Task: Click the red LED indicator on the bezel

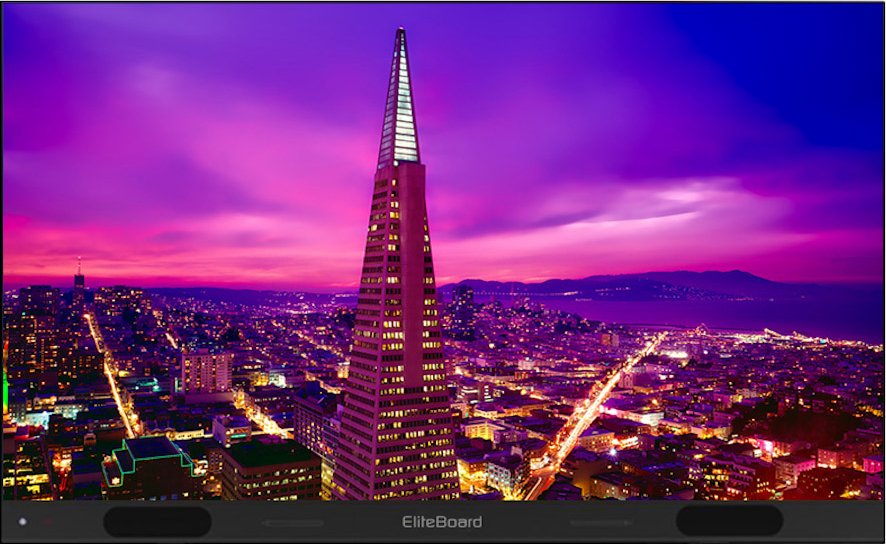Action: tap(45, 522)
